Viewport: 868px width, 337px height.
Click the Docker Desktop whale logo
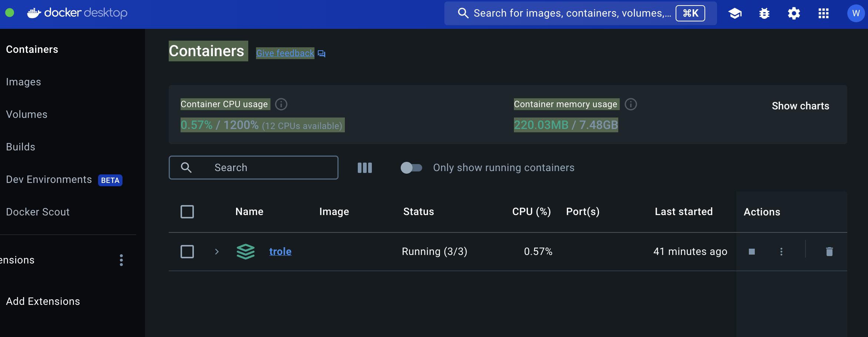click(34, 13)
